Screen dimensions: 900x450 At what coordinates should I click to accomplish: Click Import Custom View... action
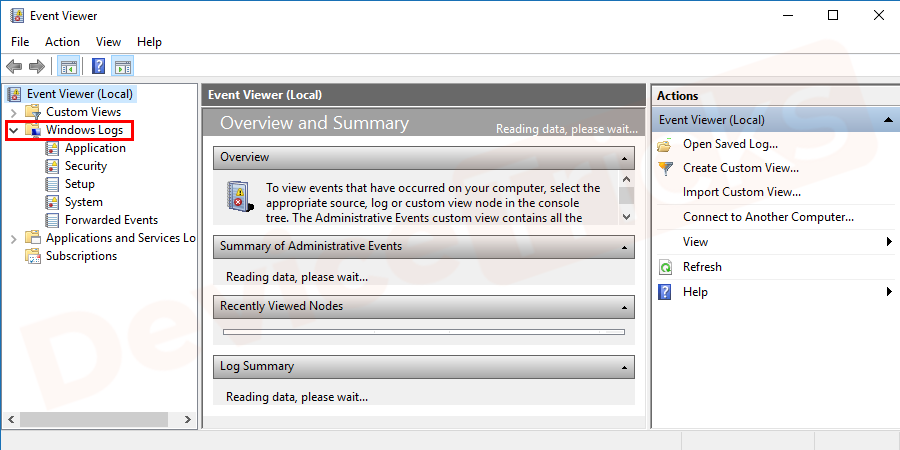(x=742, y=192)
